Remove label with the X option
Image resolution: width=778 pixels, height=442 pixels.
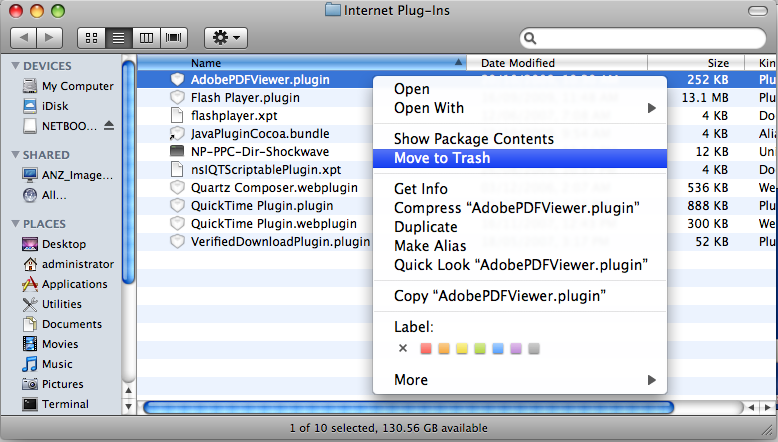click(x=403, y=348)
